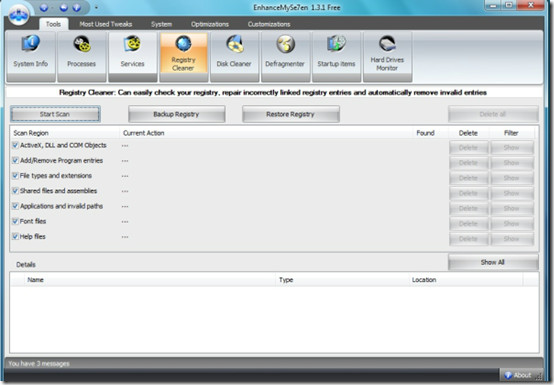
Task: Click Delete for Applications and invalid paths
Action: (x=468, y=208)
